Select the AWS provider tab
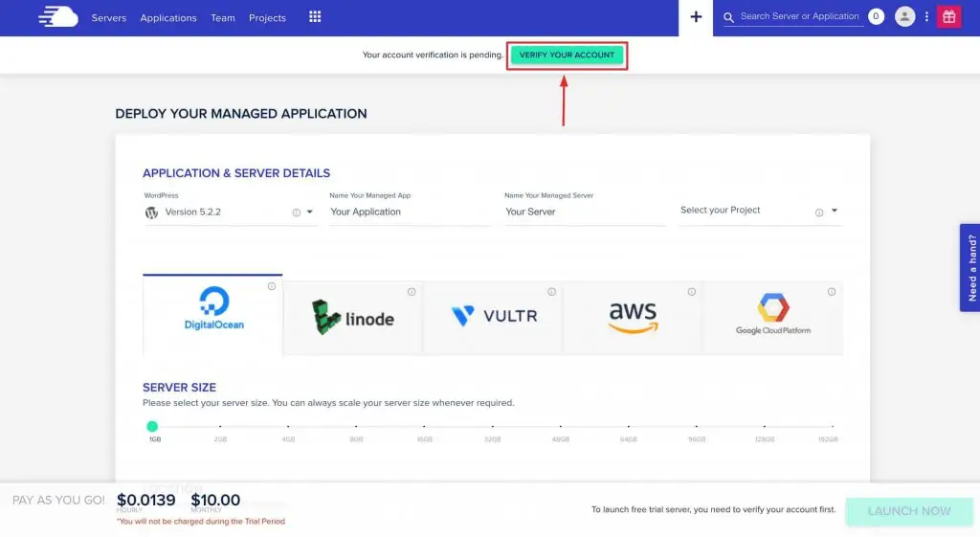The height and width of the screenshot is (537, 980). click(633, 318)
